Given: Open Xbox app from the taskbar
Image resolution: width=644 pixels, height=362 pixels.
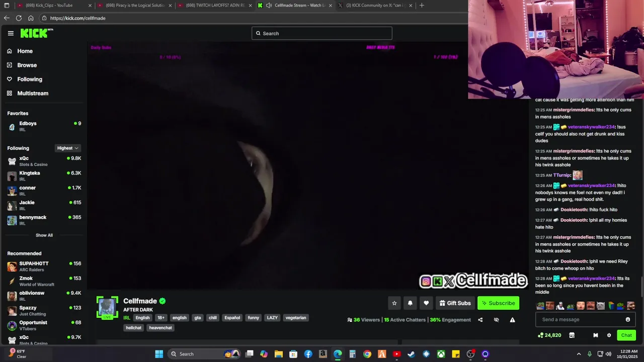Looking at the screenshot, I should point(441,354).
